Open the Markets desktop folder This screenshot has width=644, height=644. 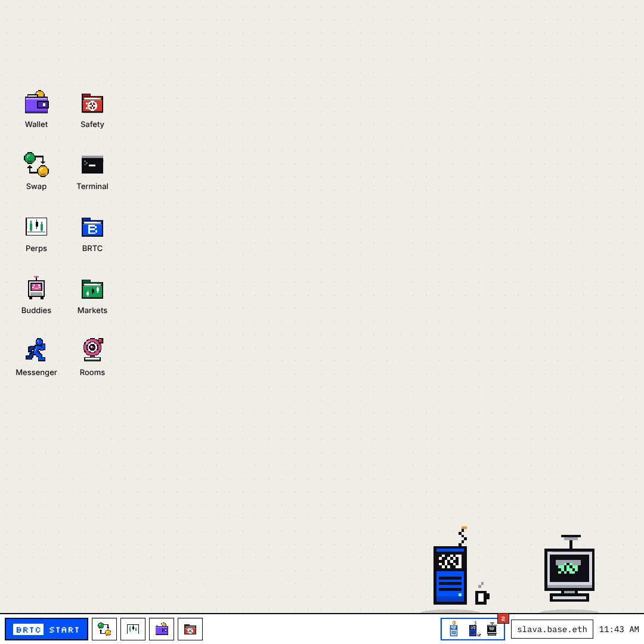[x=92, y=289]
